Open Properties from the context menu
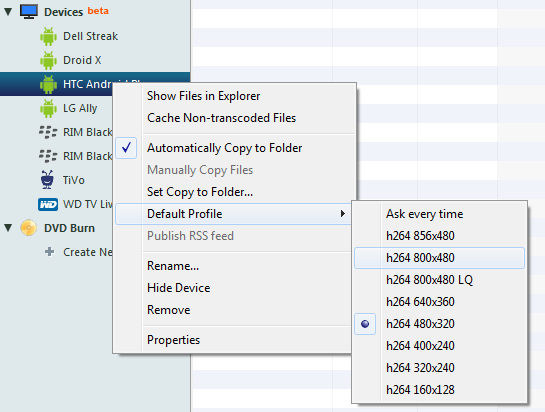 (173, 340)
